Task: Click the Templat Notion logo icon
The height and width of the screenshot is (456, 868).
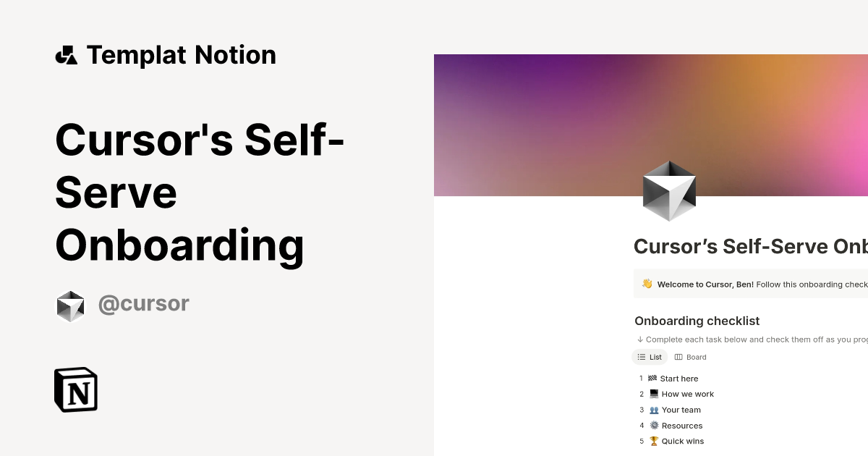Action: 67,54
